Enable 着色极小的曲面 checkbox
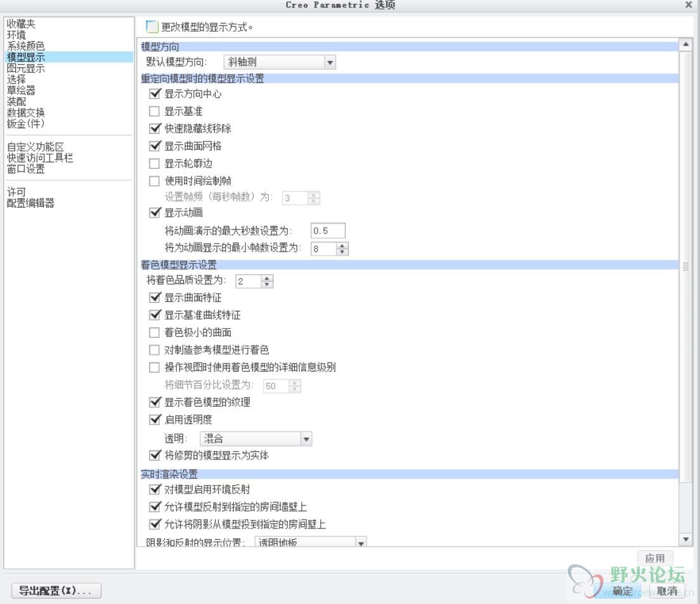 [x=155, y=332]
